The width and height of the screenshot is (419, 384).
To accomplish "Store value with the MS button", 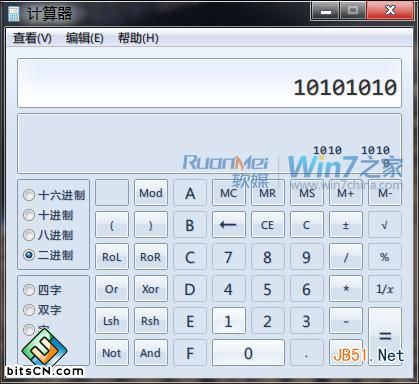I will pos(307,193).
